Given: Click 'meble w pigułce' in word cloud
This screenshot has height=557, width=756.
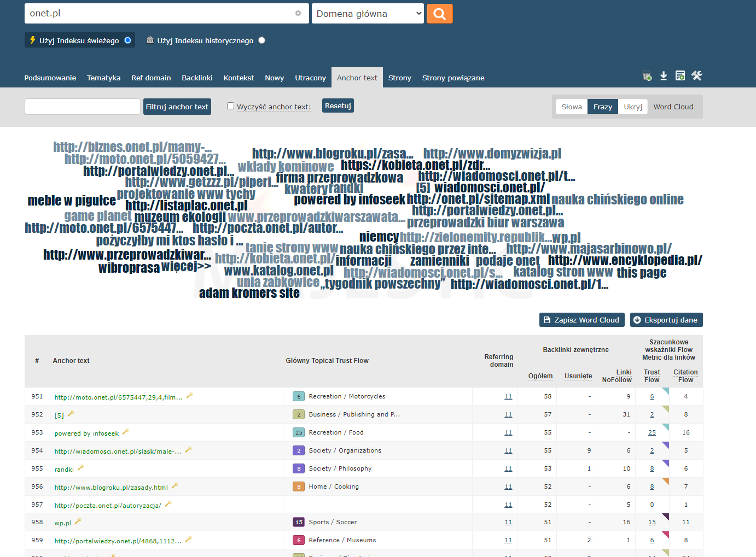Looking at the screenshot, I should coord(72,201).
